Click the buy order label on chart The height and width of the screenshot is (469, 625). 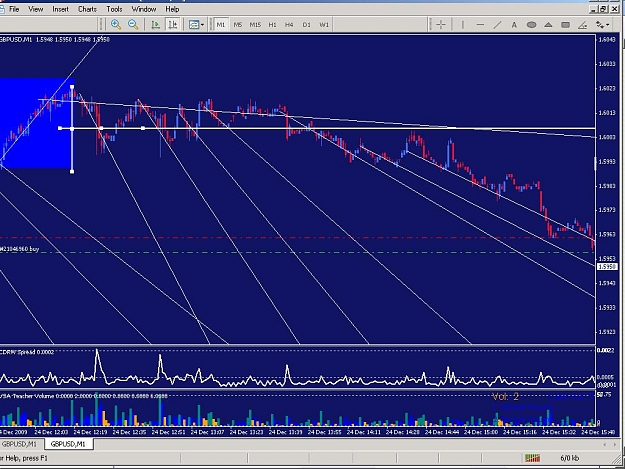tap(20, 249)
